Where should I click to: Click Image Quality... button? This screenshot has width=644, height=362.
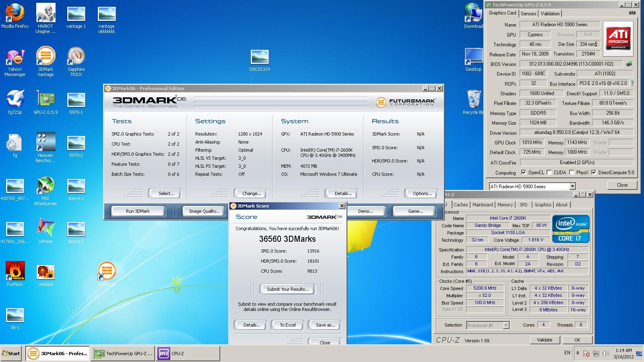click(204, 211)
